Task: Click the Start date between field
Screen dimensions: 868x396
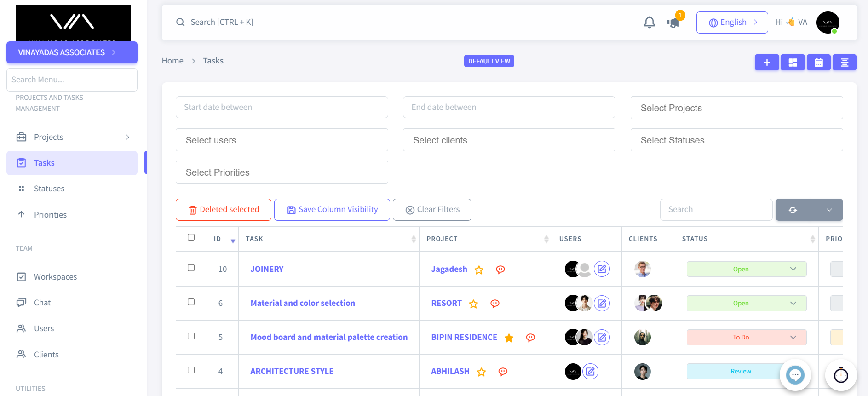Action: [282, 107]
